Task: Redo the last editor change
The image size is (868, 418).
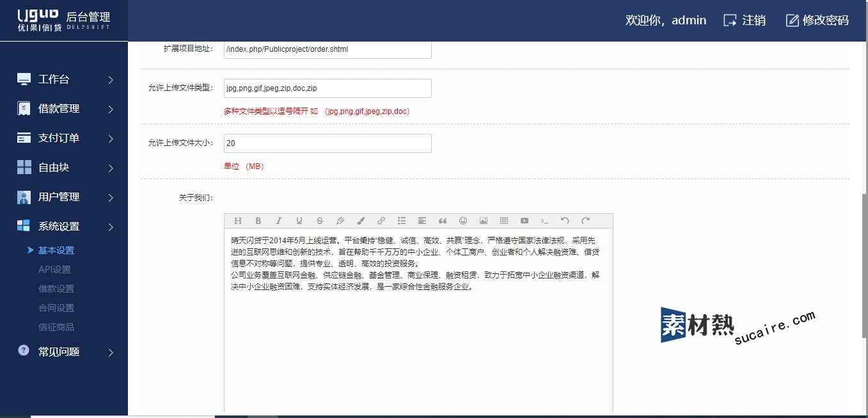Action: pyautogui.click(x=585, y=221)
